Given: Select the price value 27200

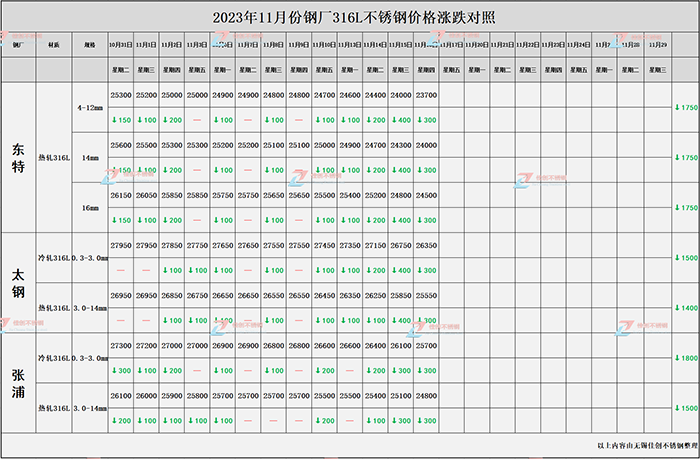Looking at the screenshot, I should coord(146,346).
